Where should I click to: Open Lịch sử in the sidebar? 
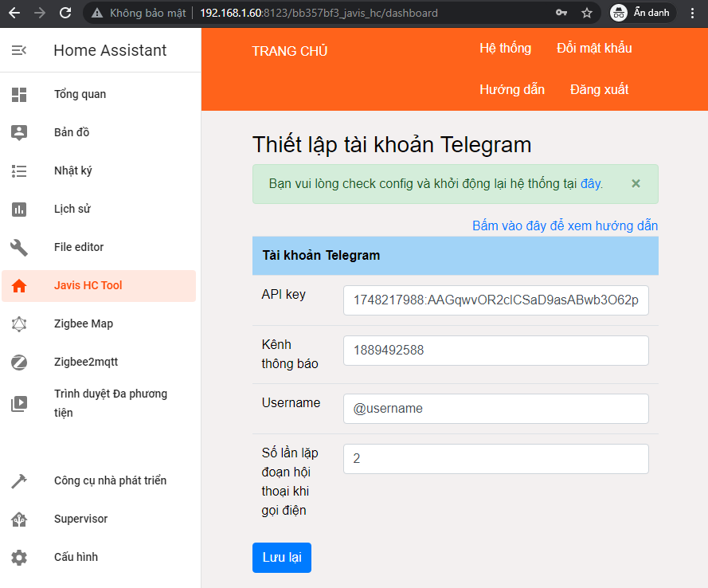pos(99,209)
